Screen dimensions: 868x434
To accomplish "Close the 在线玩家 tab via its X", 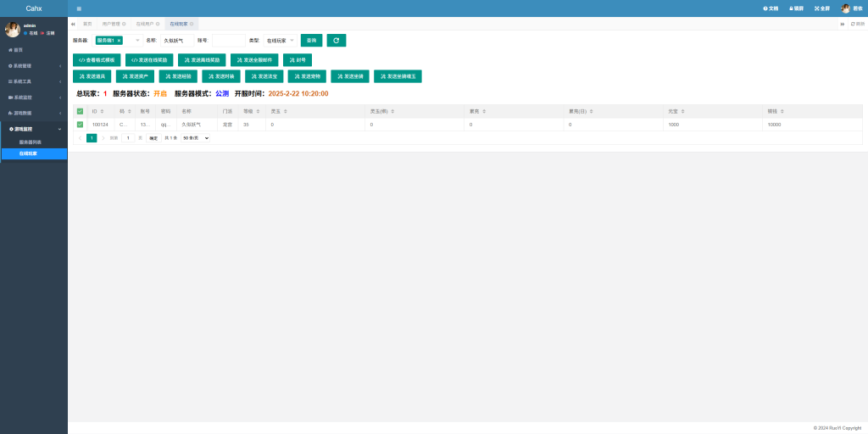I will click(x=192, y=24).
